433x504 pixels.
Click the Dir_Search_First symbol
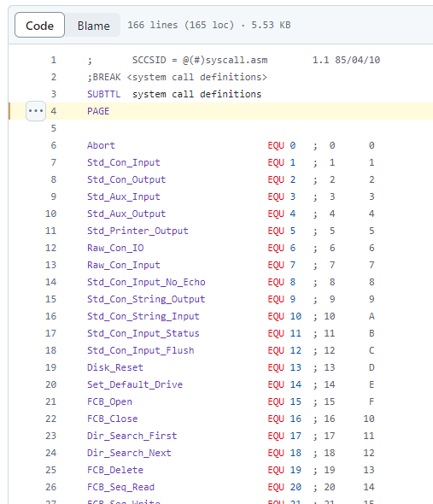[x=132, y=436]
